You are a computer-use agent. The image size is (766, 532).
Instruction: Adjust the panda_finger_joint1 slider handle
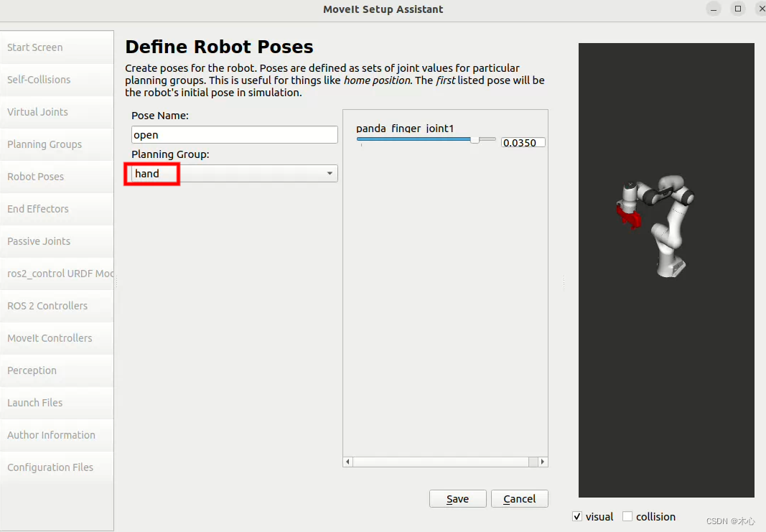475,140
